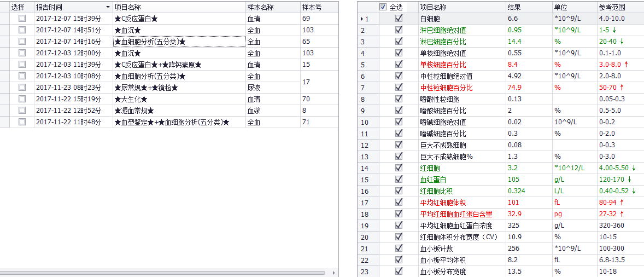The image size is (644, 277).
Task: Sort by the 样本名称 column header
Action: (x=260, y=7)
